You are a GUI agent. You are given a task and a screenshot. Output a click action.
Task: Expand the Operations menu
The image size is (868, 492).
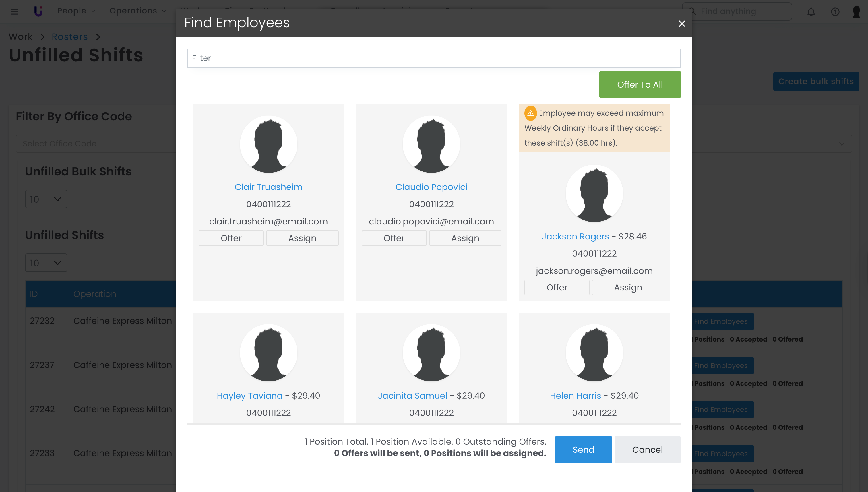pos(137,11)
